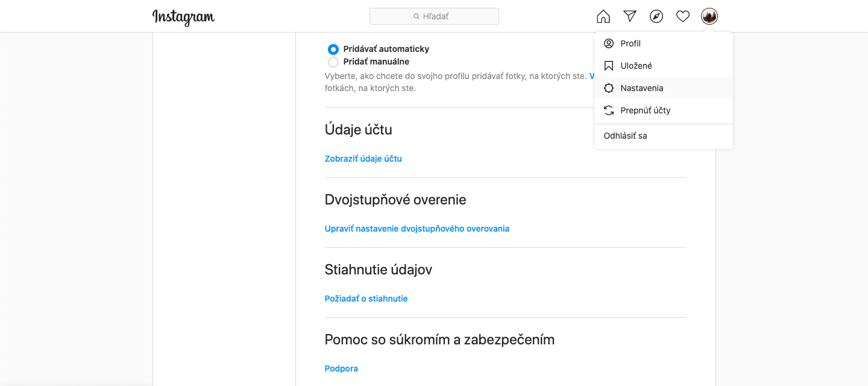868x386 pixels.
Task: Click the bookmark icon next to Uložené
Action: coord(609,66)
